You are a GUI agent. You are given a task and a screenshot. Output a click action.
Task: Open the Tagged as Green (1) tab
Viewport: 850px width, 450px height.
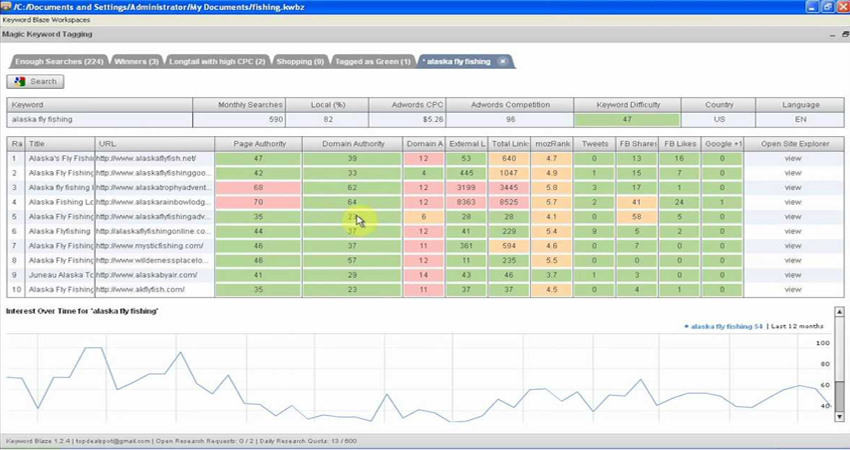point(372,61)
